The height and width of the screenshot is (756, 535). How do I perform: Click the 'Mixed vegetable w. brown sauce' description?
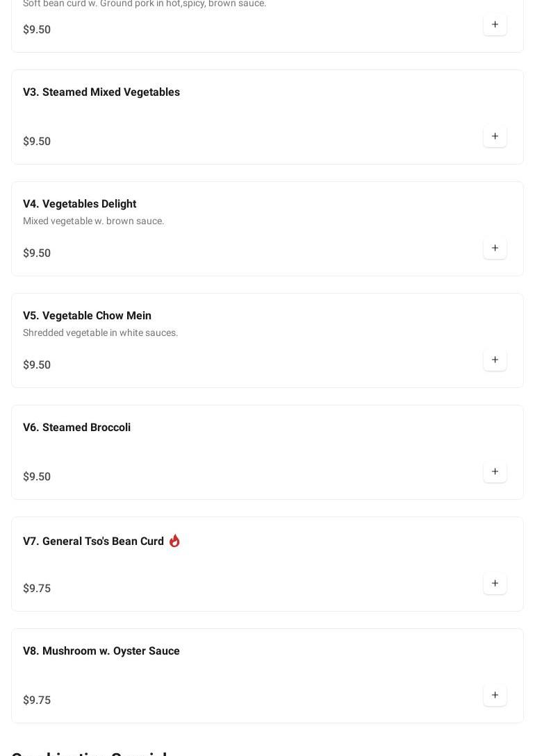(94, 221)
